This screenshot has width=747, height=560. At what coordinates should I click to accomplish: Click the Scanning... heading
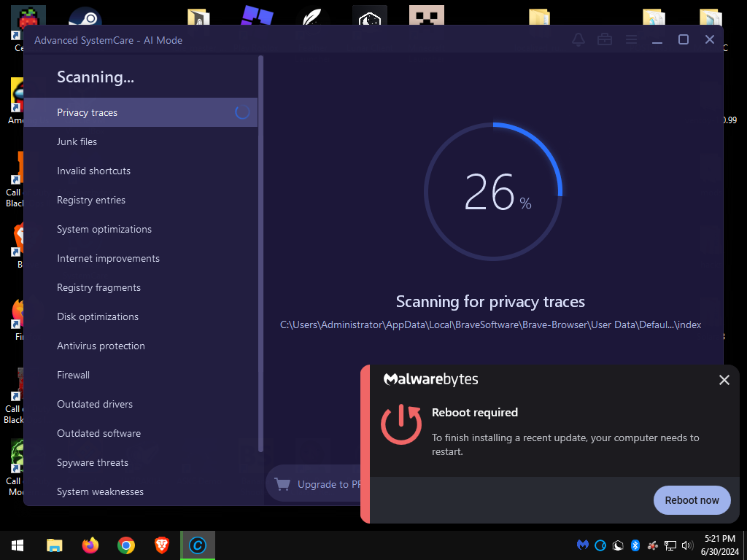pyautogui.click(x=96, y=77)
